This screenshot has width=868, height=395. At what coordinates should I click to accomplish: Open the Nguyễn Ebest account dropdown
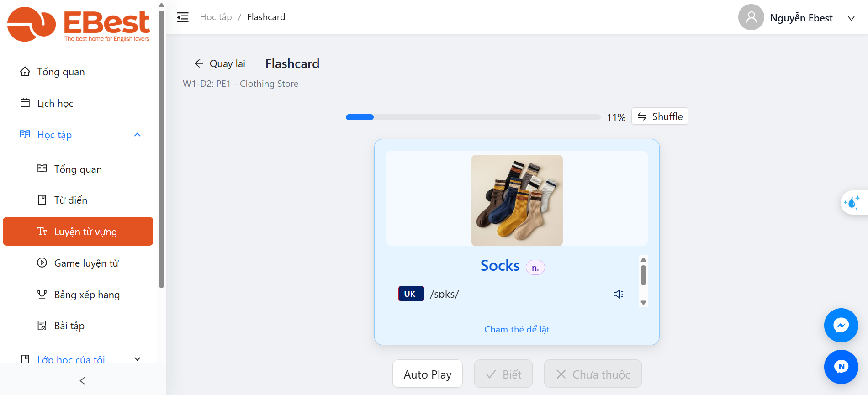coord(851,18)
